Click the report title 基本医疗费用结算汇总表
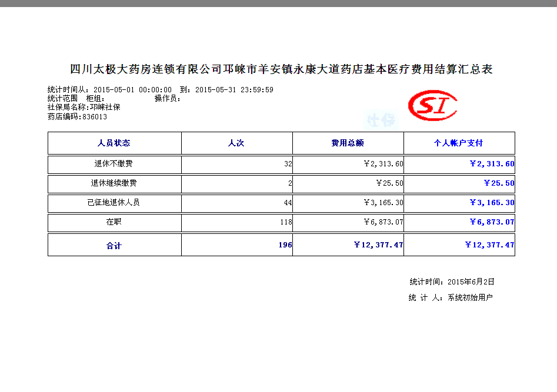Viewport: 557px width, 392px height. point(428,69)
